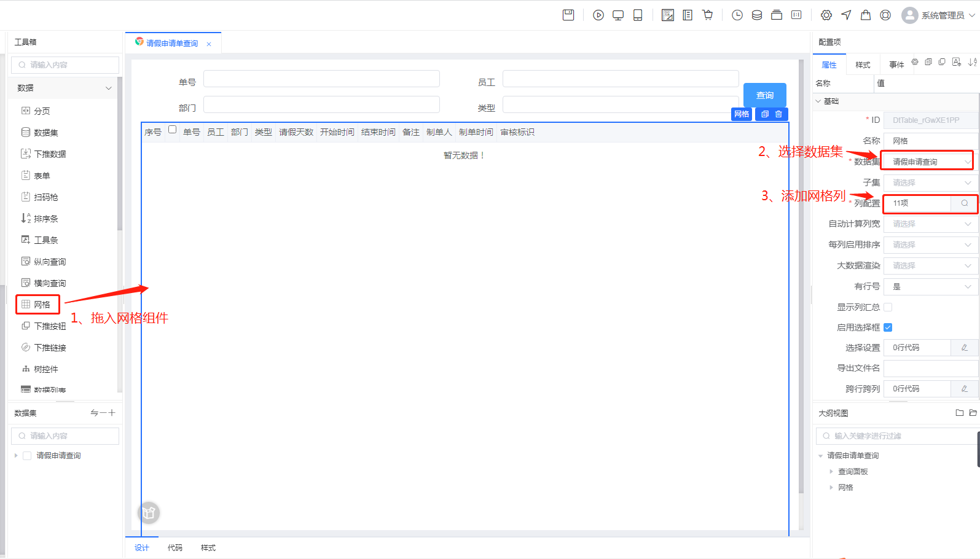This screenshot has width=980, height=559.
Task: Click the database icon in top toolbar
Action: [757, 15]
